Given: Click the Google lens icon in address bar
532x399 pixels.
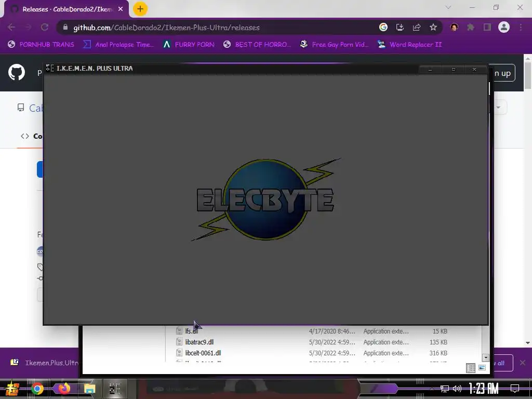Looking at the screenshot, I should (383, 27).
